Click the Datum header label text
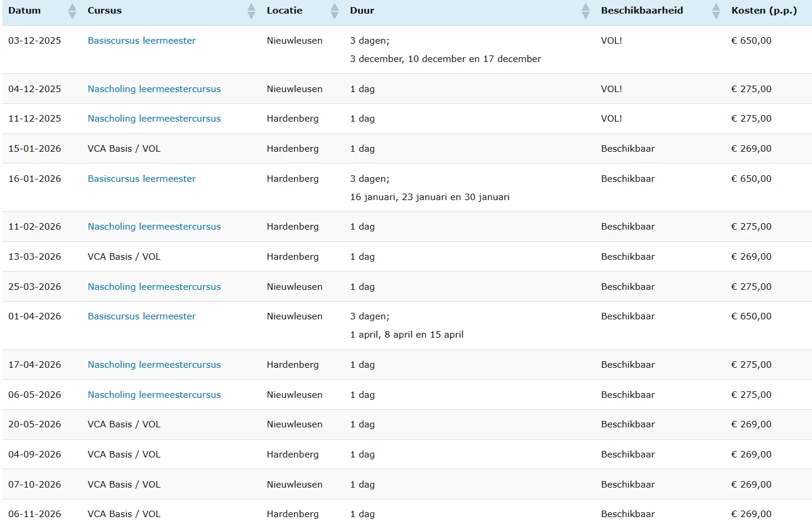This screenshot has width=812, height=523. click(25, 11)
